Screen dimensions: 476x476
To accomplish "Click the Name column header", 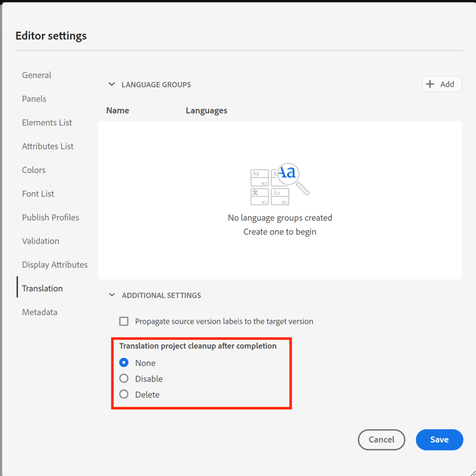I will point(117,110).
